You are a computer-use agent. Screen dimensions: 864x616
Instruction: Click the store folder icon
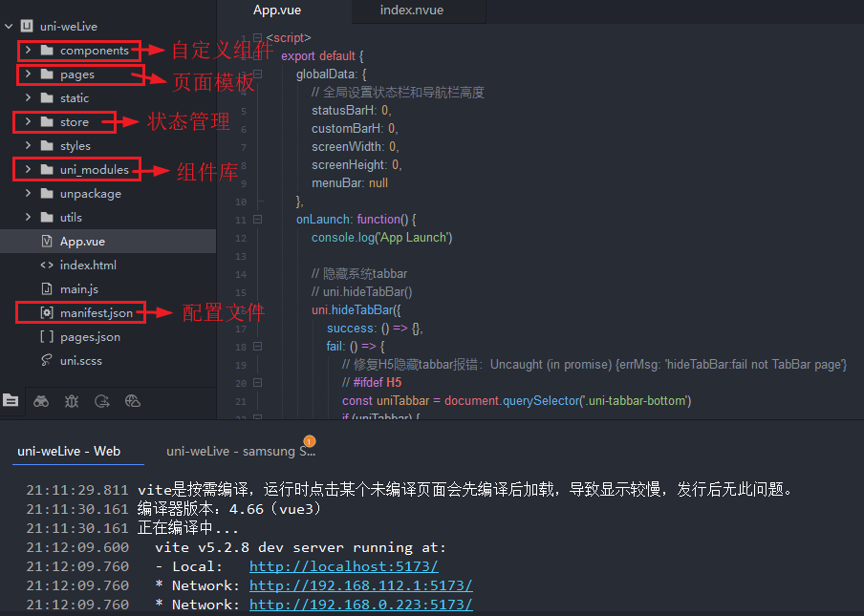[x=47, y=121]
